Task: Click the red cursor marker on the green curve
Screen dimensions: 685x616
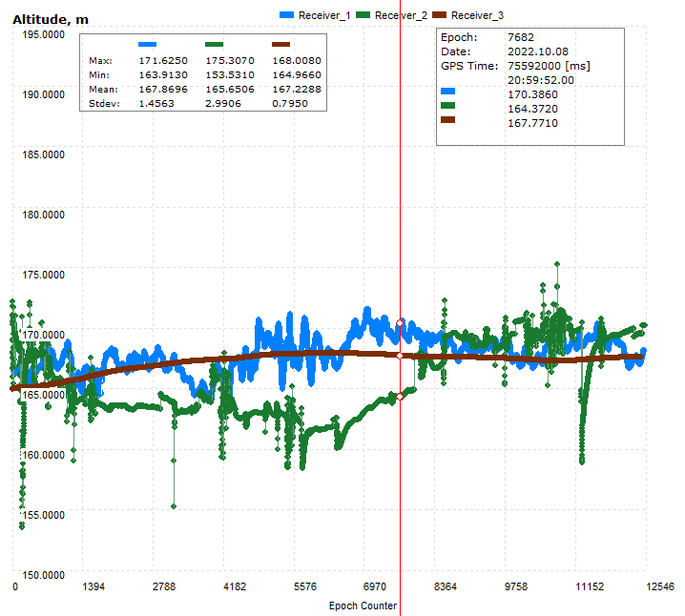Action: [400, 397]
